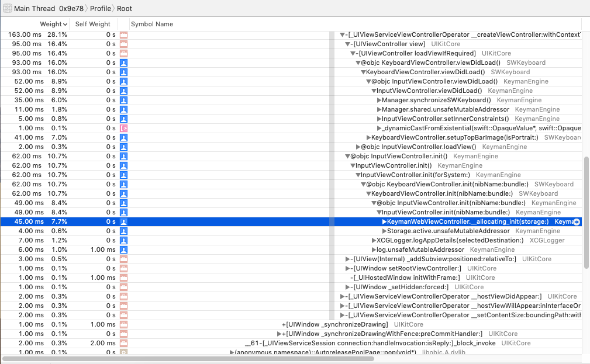The width and height of the screenshot is (590, 364).
Task: Click the pink badge on the _dynamicCastFromExistential row
Action: (x=123, y=128)
